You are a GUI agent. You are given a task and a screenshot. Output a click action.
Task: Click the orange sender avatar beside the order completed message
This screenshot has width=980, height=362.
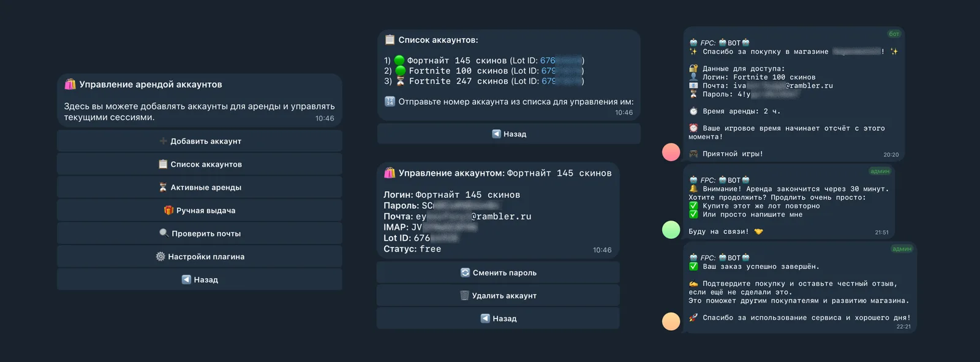pos(671,321)
